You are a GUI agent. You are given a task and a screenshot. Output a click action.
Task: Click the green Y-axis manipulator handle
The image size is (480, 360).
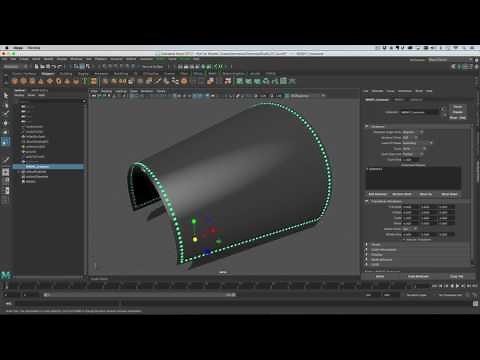(x=194, y=221)
